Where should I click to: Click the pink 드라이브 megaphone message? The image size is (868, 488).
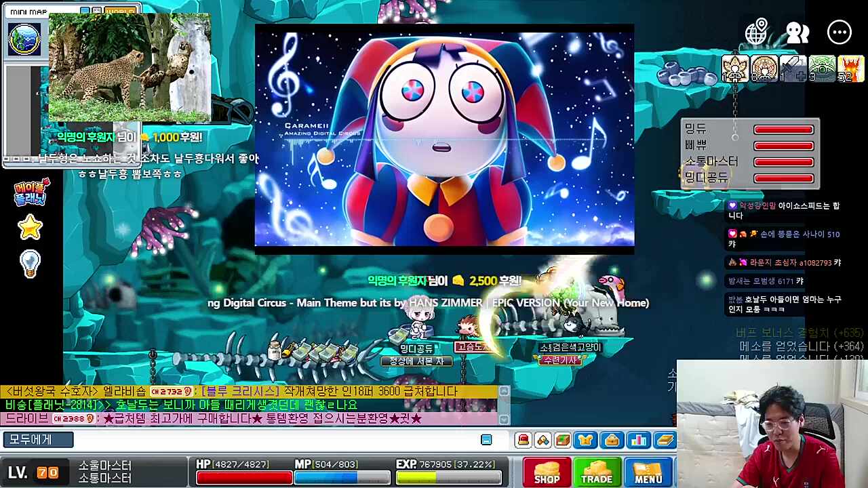[250, 419]
